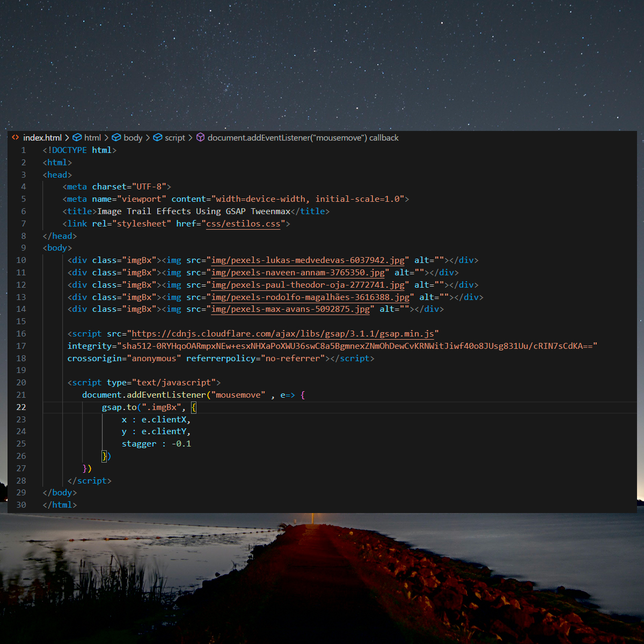Click the script breadcrumb segment
Image resolution: width=644 pixels, height=644 pixels.
point(175,138)
